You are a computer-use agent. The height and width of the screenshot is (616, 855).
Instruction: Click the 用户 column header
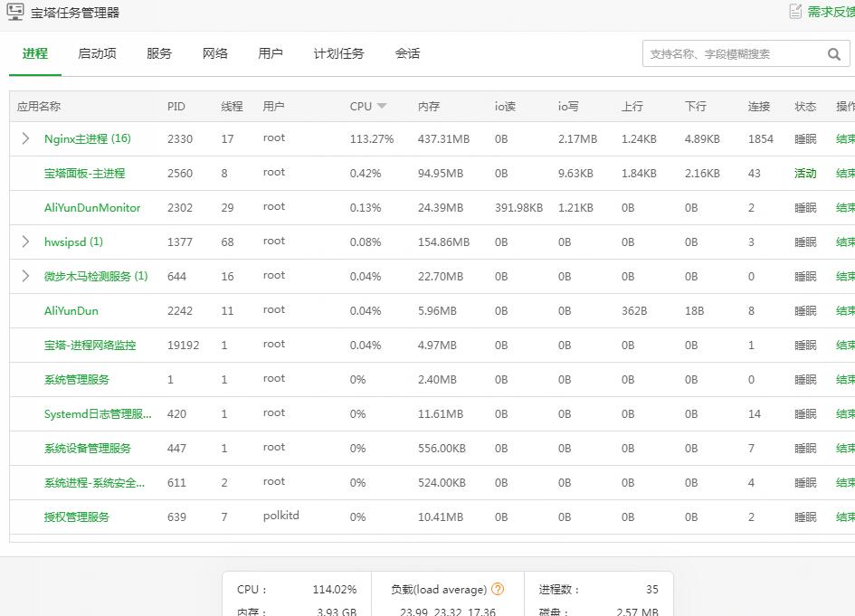(274, 107)
